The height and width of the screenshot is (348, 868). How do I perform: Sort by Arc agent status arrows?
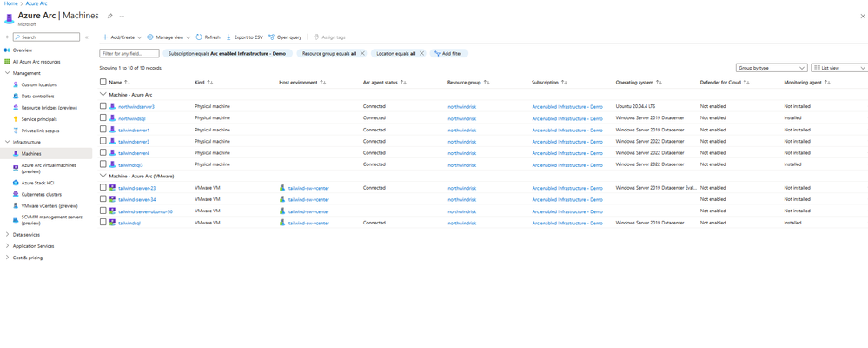click(403, 82)
